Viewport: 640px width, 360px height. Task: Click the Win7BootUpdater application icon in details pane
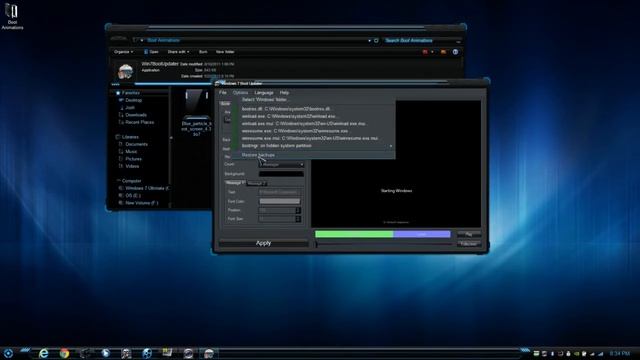[125, 71]
